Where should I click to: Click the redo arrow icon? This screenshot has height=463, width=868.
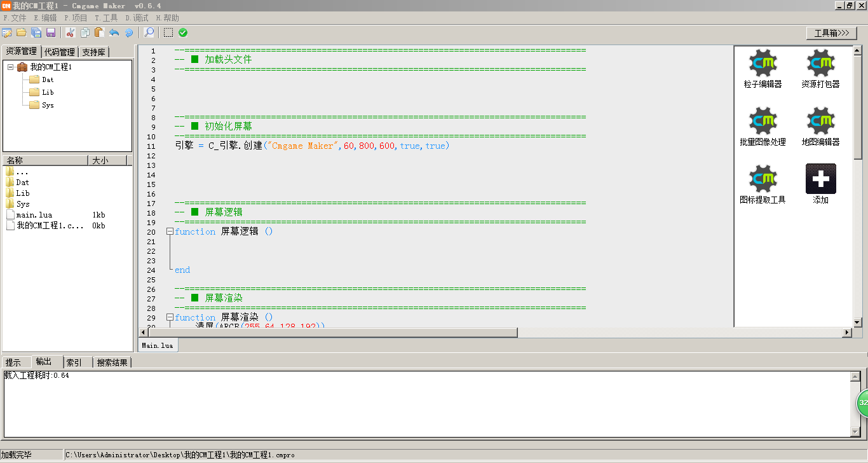pyautogui.click(x=129, y=32)
